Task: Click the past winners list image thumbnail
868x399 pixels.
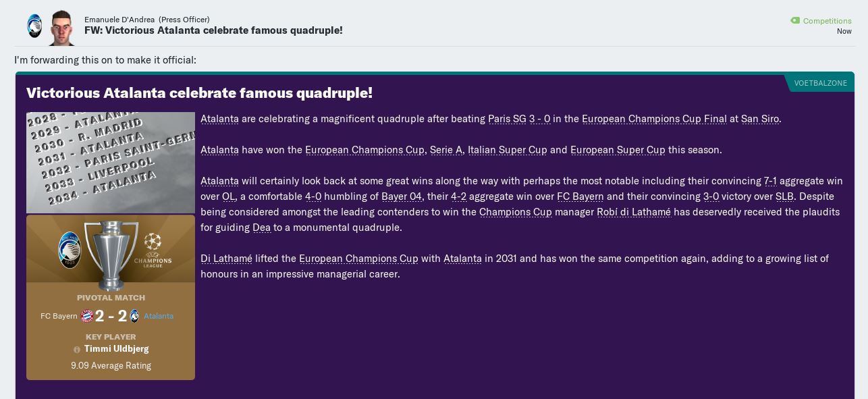Action: click(111, 162)
